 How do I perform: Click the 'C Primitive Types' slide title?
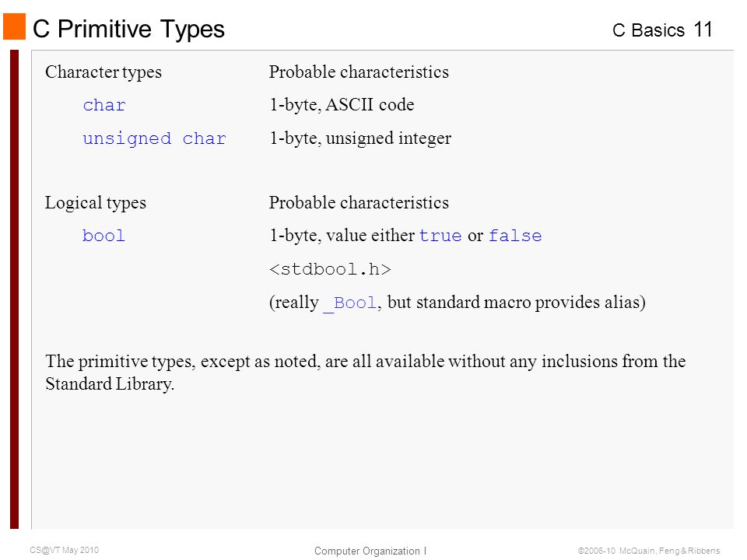click(x=128, y=29)
